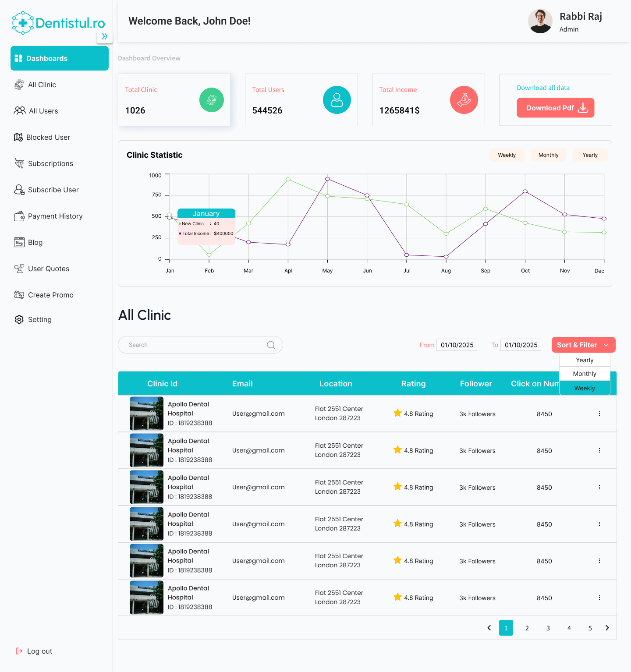The width and height of the screenshot is (631, 672).
Task: Open the Blog section icon
Action: coord(19,242)
